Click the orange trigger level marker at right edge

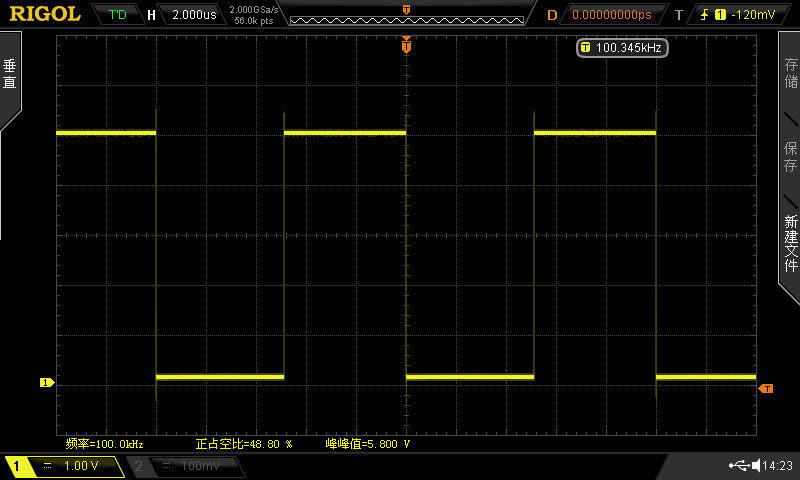(x=766, y=389)
